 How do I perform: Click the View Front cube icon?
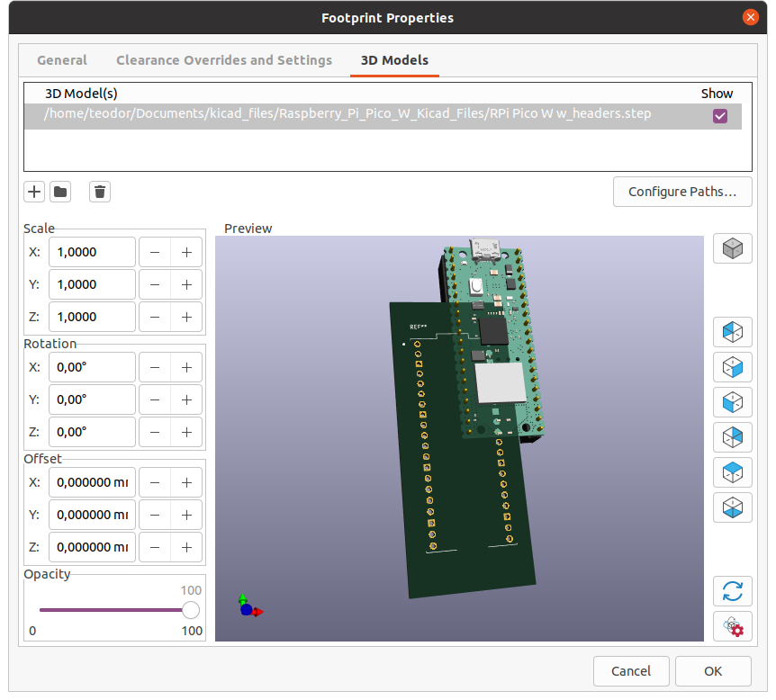[733, 402]
